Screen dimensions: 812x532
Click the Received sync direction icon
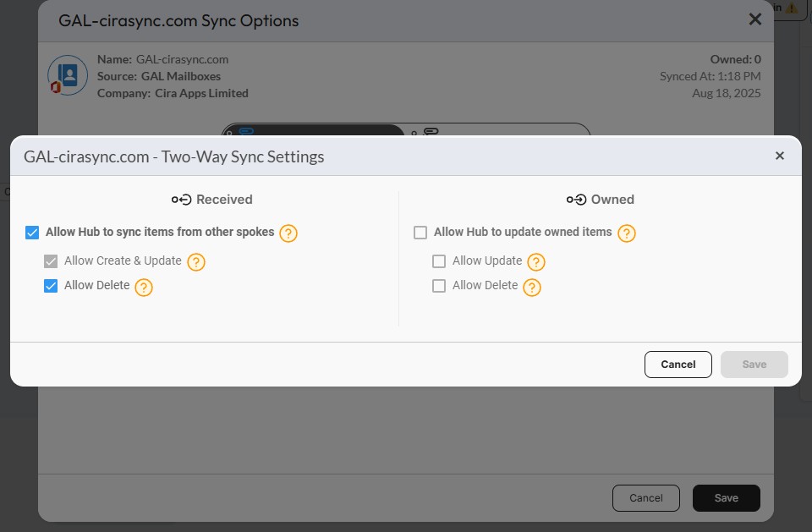[181, 200]
